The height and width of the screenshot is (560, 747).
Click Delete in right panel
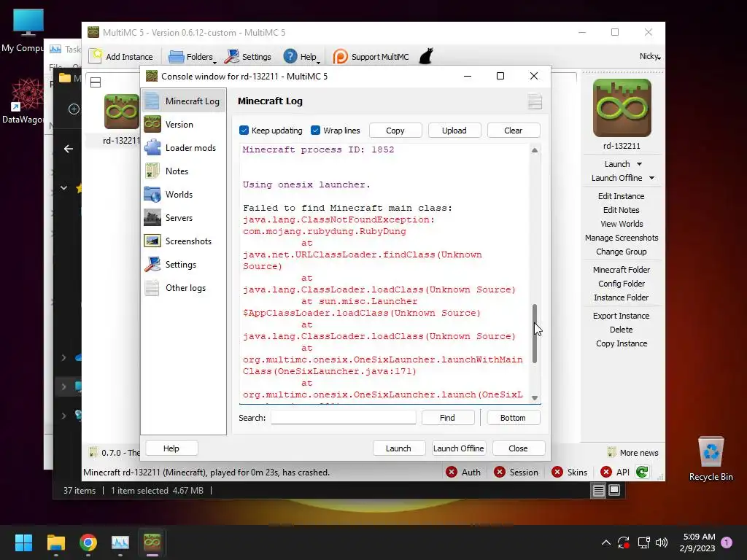[x=622, y=330]
